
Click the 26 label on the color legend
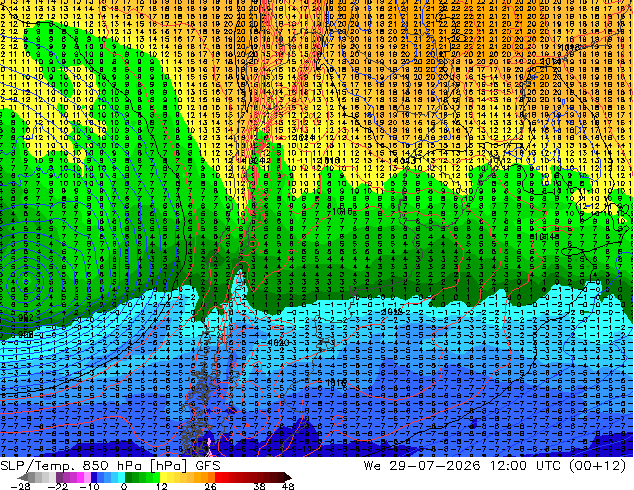[x=210, y=486]
